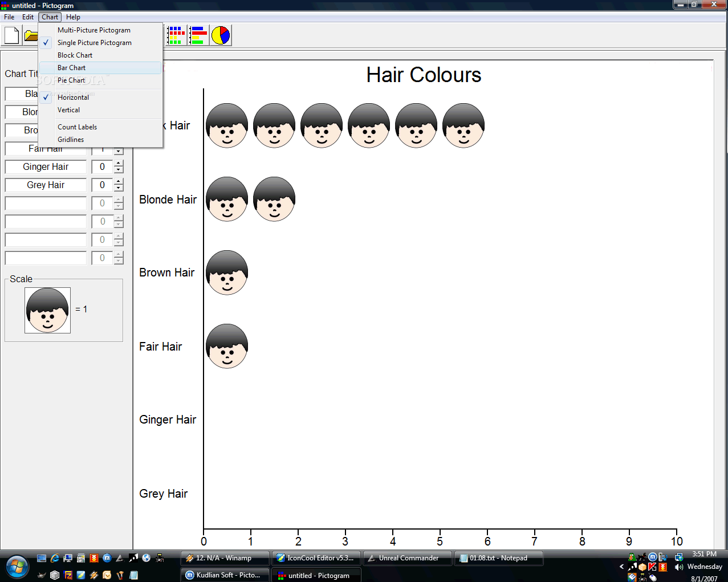The height and width of the screenshot is (582, 728).
Task: Click the first empty category field below Grey Hair
Action: [x=46, y=204]
